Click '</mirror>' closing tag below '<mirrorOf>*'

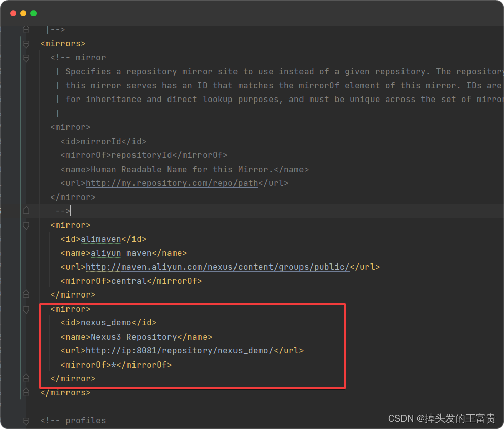(73, 379)
